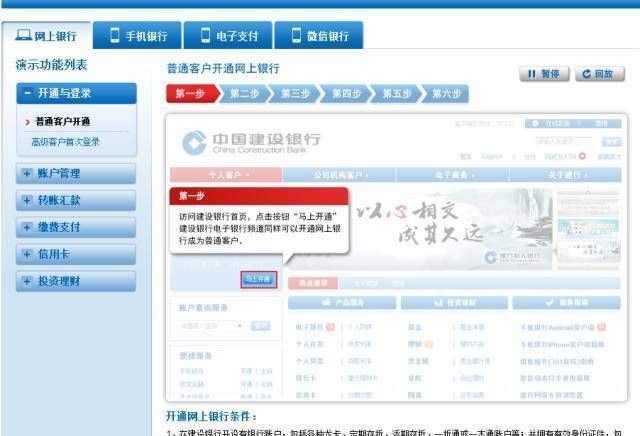Image resolution: width=640 pixels, height=436 pixels.
Task: Expand the 投资理财 section
Action: (76, 281)
